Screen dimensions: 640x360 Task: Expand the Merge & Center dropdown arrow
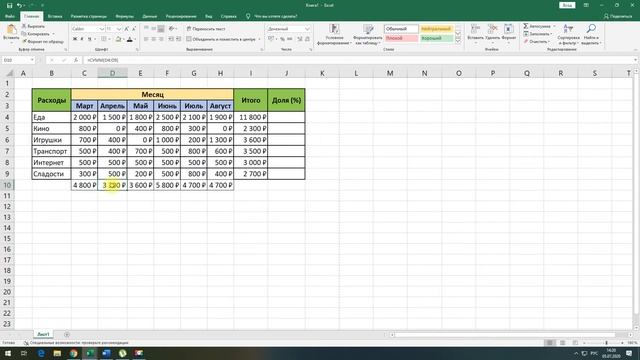coord(259,39)
